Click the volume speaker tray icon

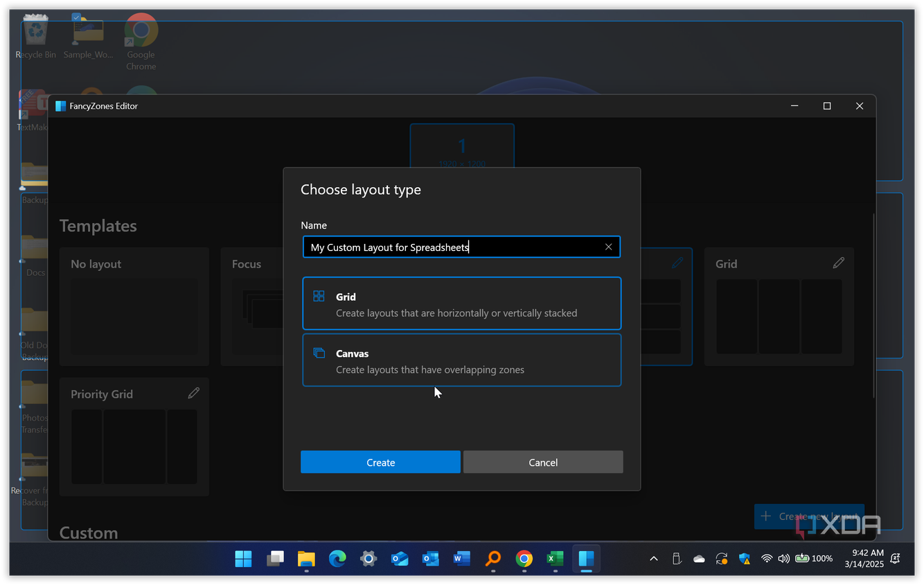784,559
